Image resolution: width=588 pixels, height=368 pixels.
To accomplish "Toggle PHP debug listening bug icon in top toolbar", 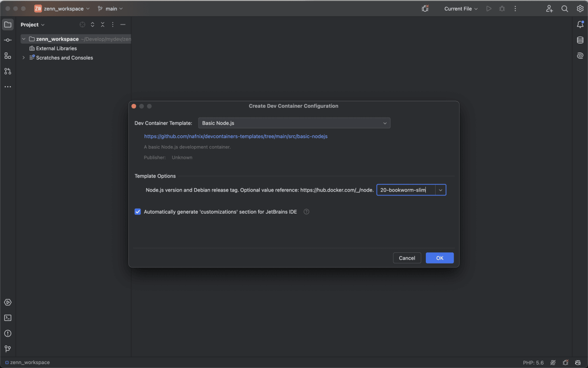I will pyautogui.click(x=425, y=9).
